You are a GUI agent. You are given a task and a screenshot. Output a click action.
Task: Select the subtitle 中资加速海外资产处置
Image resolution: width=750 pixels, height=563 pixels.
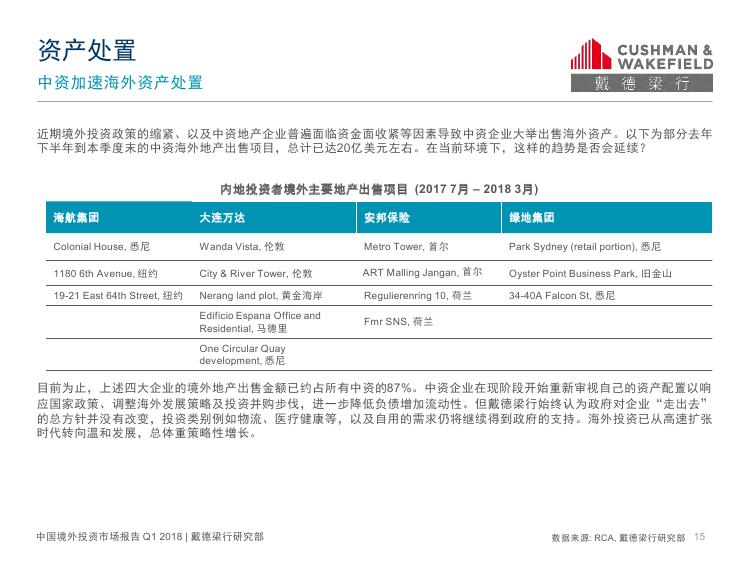(120, 82)
